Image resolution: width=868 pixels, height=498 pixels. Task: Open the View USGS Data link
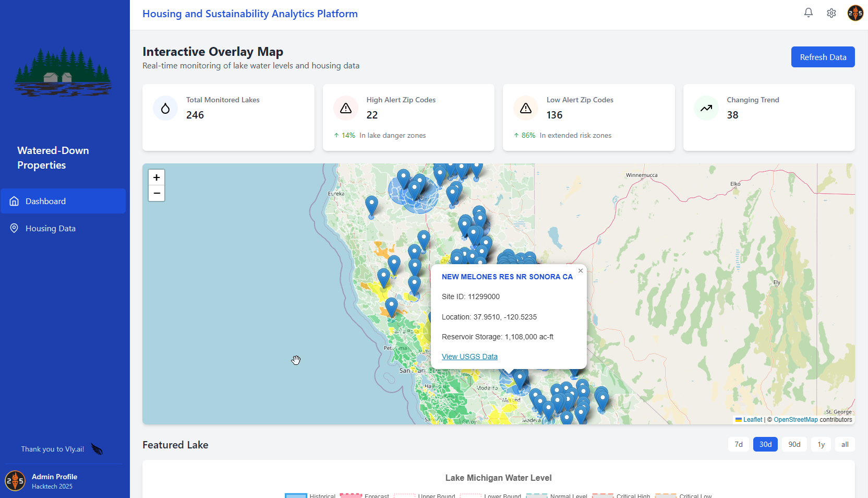[469, 357]
